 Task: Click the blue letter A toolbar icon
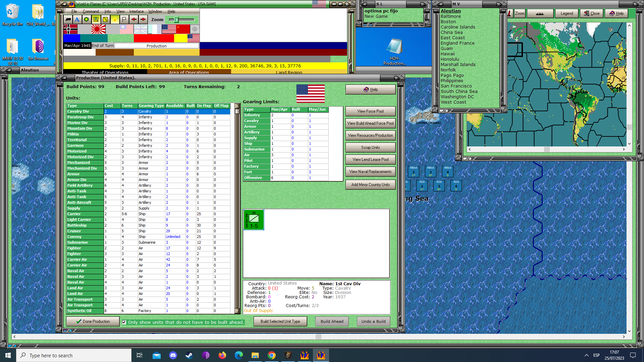point(77,19)
